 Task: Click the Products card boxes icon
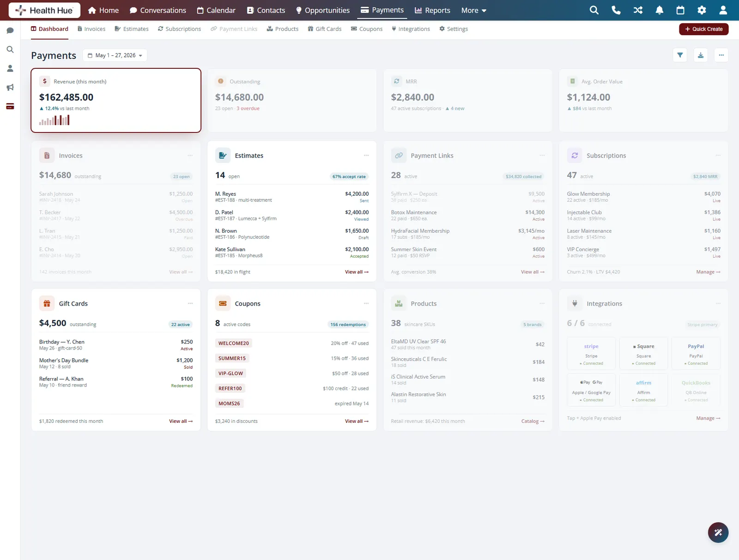click(x=399, y=303)
